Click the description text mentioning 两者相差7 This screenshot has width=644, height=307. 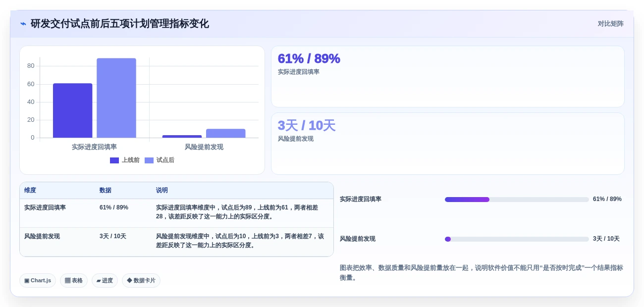(240, 241)
